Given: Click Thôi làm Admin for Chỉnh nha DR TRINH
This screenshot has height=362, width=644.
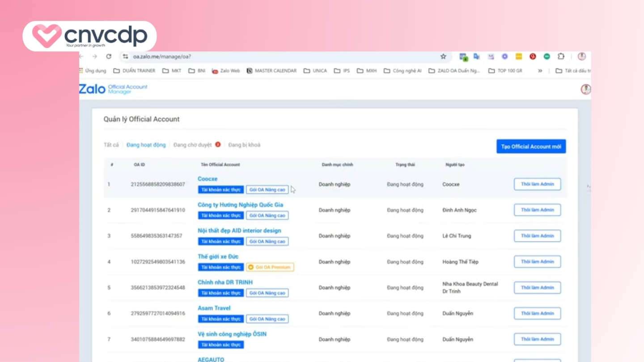Looking at the screenshot, I should tap(537, 287).
